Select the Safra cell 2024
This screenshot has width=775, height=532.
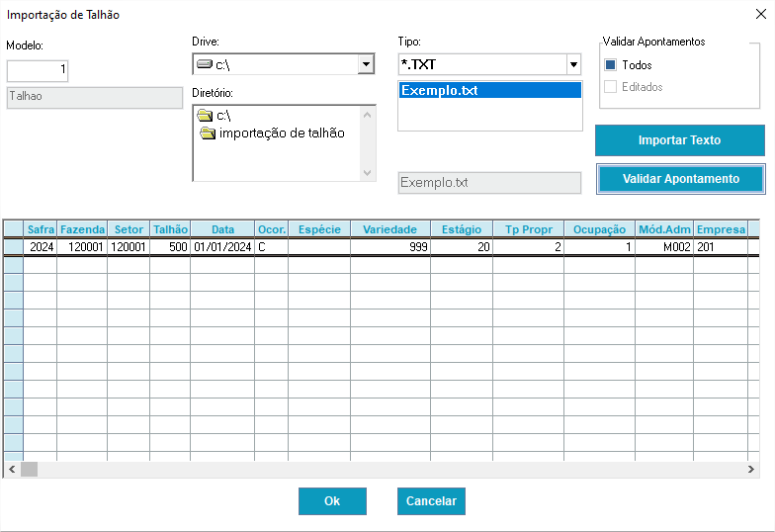pyautogui.click(x=40, y=247)
